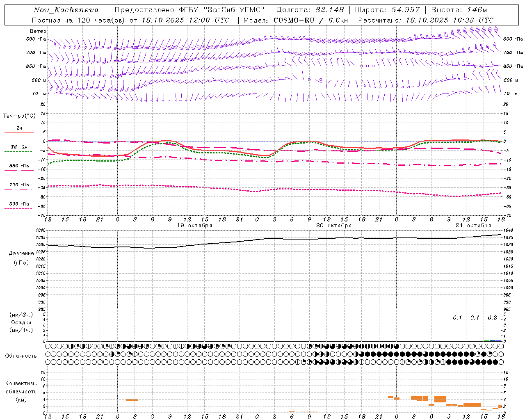This screenshot has width=525, height=420.
Task: Click the '(мм/1ч.)' precipitation unit label
Action: point(21,331)
